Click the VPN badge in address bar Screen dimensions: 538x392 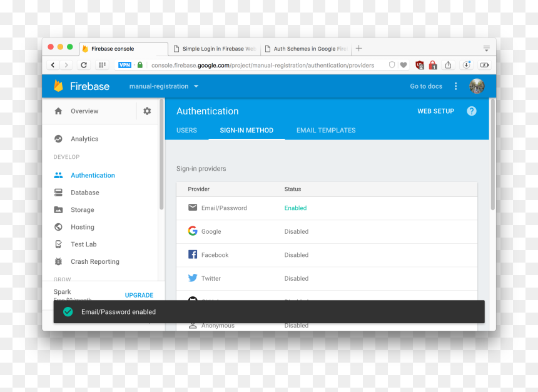124,65
